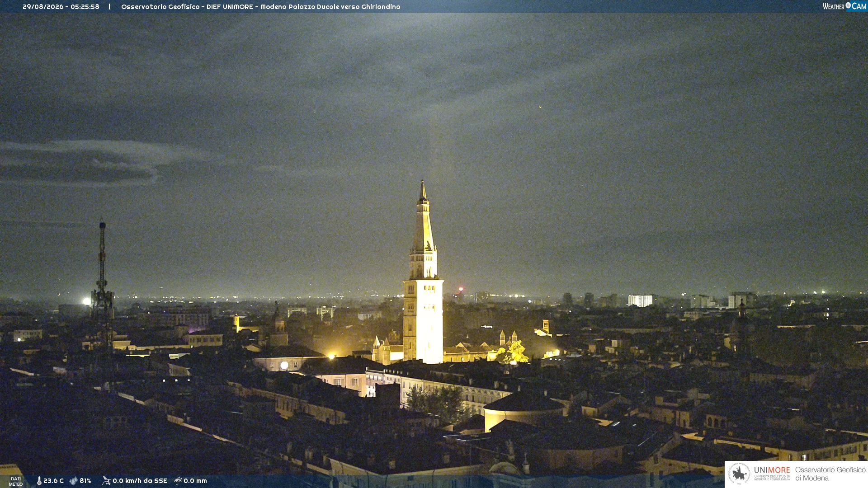
Task: Click the illuminated Ghirlandina tower
Action: [423, 276]
